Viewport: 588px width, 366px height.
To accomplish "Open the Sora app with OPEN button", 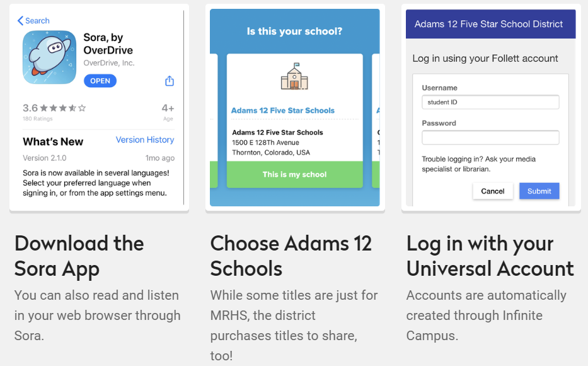I will pyautogui.click(x=100, y=81).
